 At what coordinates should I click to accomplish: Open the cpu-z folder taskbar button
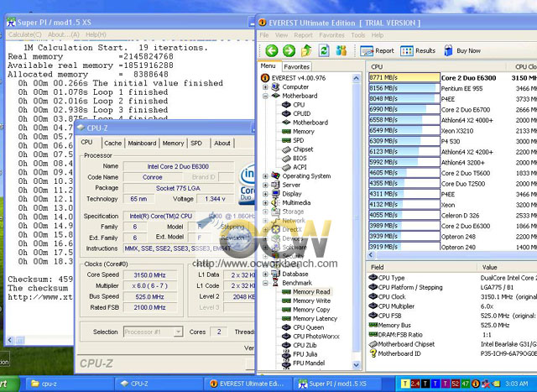click(69, 384)
